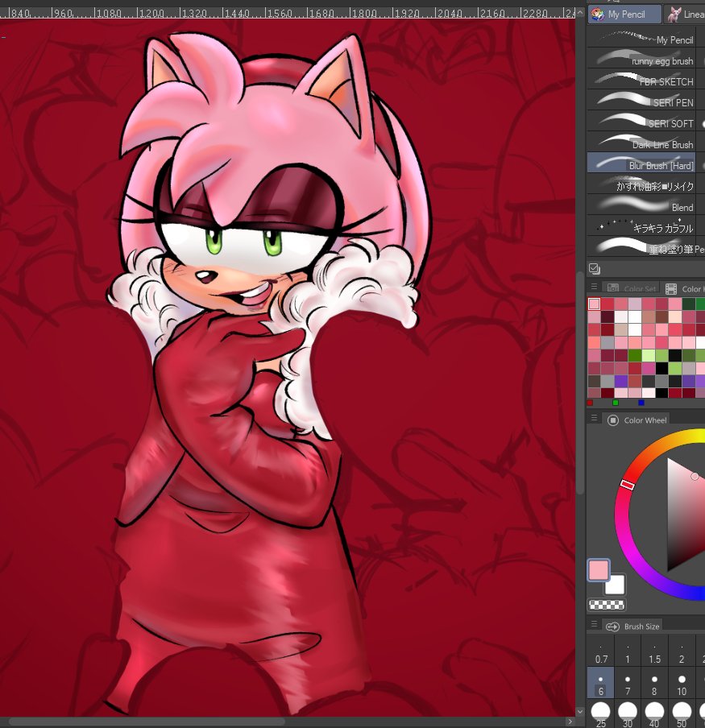This screenshot has width=705, height=728.
Task: Click the canvas vertical scrollbar up arrow
Action: coord(579,13)
